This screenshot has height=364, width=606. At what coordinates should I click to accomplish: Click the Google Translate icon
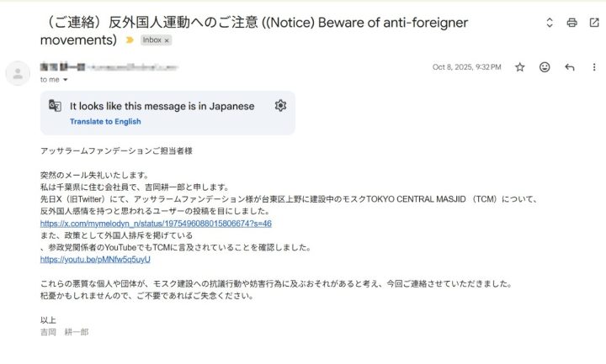tap(55, 105)
